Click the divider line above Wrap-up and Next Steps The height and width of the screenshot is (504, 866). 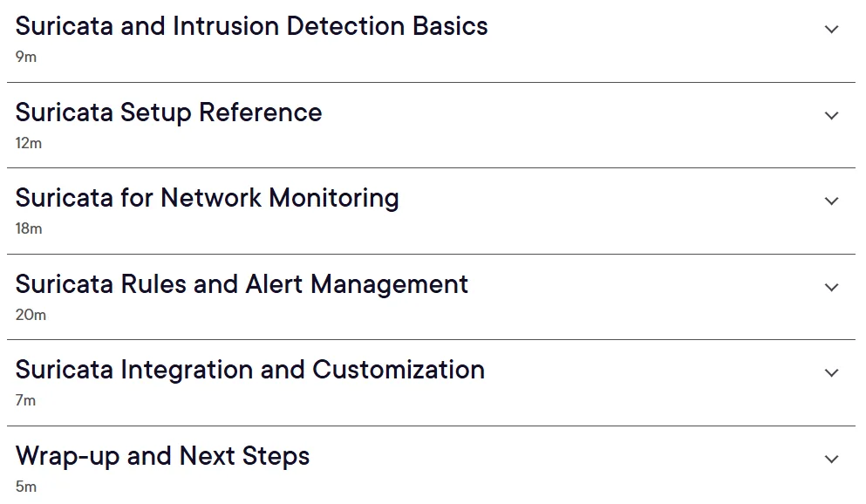[431, 426]
